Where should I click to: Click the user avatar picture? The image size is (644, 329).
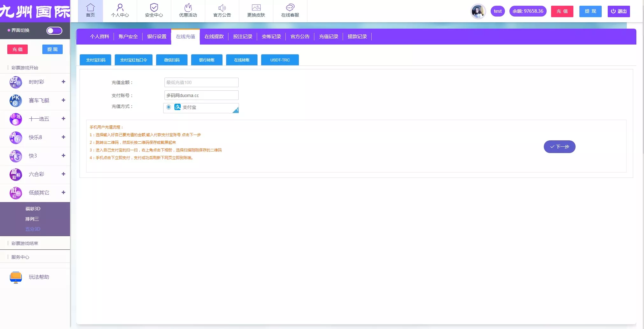point(478,11)
